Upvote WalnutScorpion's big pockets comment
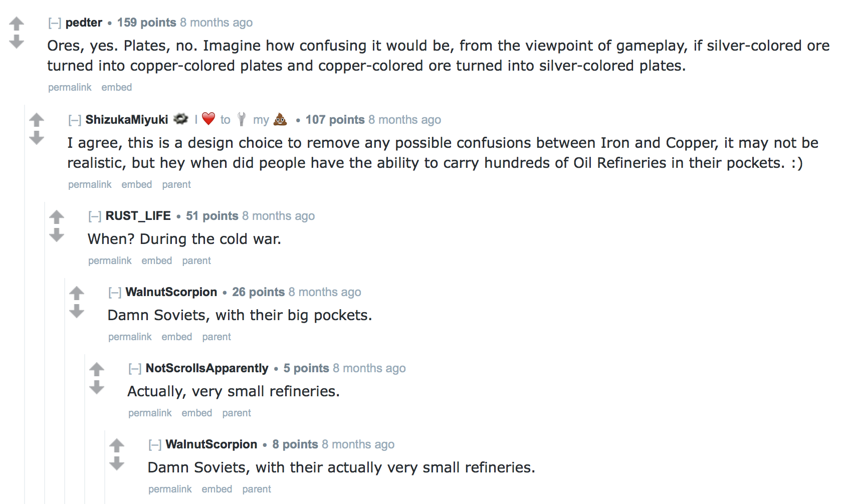842x504 pixels. point(77,293)
